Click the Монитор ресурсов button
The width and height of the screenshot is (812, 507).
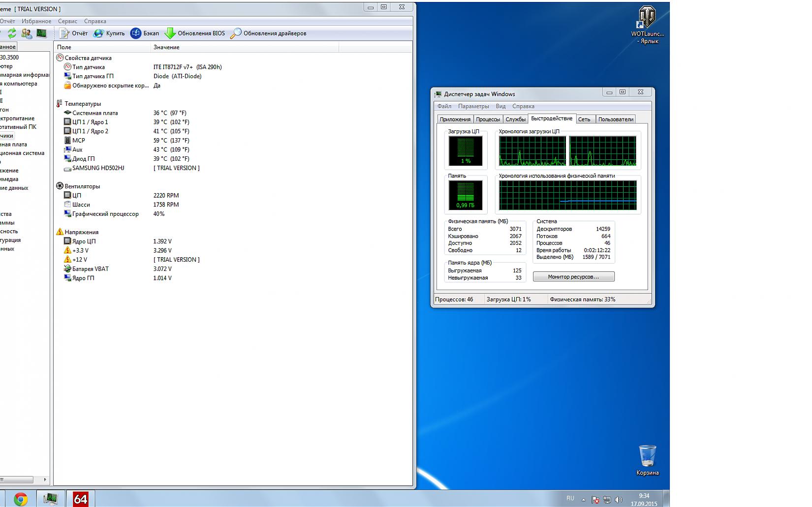[573, 277]
